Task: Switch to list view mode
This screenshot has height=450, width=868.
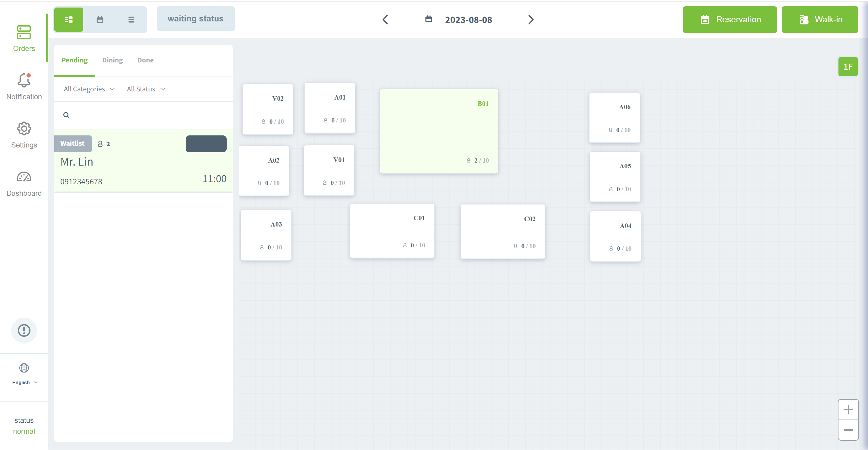Action: 131,20
